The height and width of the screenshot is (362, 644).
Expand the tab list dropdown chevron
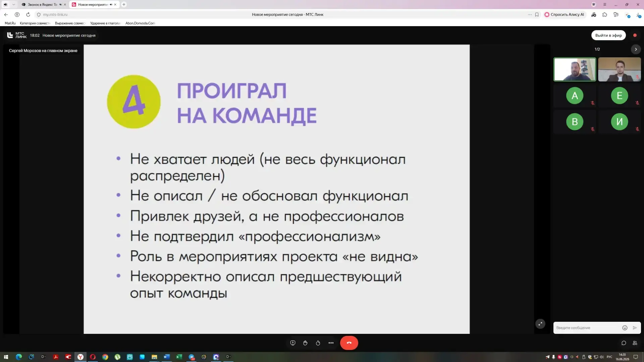click(x=13, y=4)
